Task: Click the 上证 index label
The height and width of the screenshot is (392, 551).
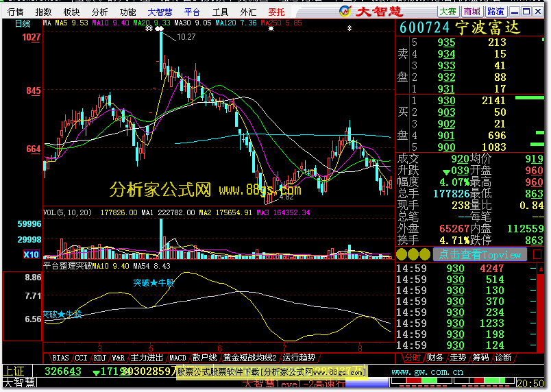Action: point(14,371)
